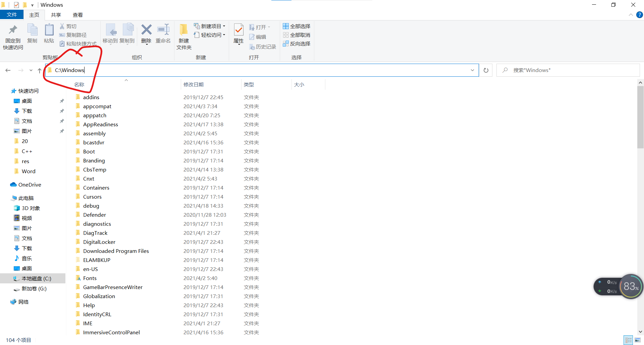Switch to the 主页 (Home) tab
Screen dimensions: 644x345
[x=34, y=15]
